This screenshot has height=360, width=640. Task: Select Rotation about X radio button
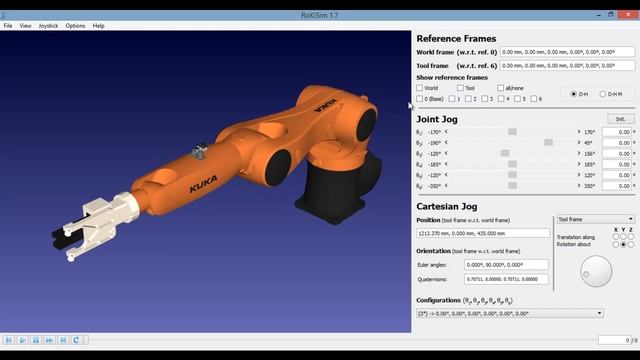[x=616, y=244]
